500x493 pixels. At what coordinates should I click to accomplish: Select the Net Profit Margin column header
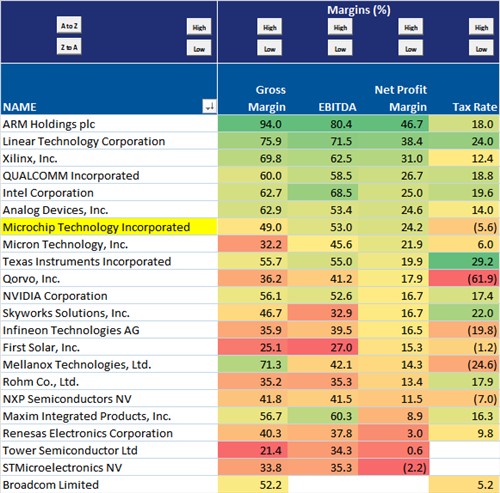(393, 89)
